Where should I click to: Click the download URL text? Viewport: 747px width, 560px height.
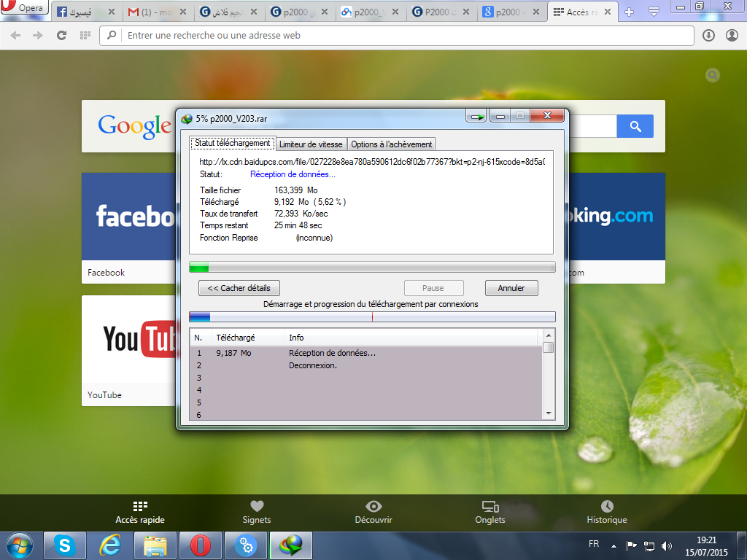tap(372, 162)
